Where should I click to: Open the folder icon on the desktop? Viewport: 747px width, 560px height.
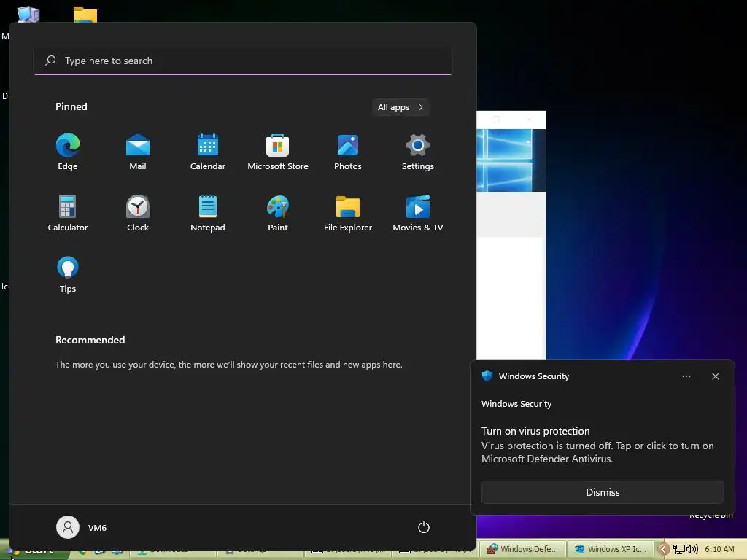pyautogui.click(x=85, y=15)
